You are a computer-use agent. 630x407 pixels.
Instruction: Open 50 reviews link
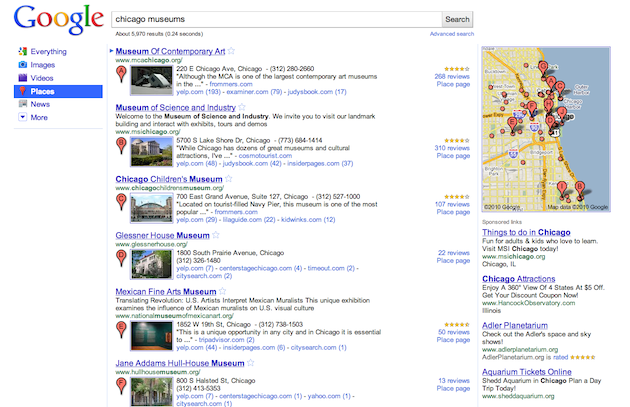[454, 332]
